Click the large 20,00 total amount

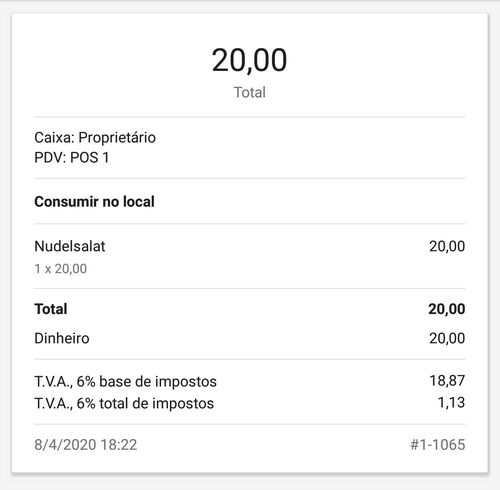coord(249,60)
